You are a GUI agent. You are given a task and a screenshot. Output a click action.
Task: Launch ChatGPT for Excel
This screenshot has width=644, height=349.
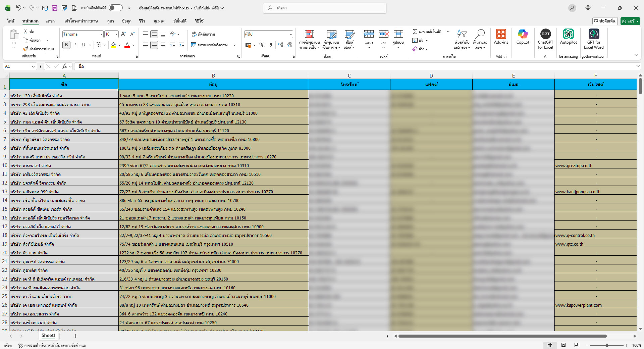545,37
